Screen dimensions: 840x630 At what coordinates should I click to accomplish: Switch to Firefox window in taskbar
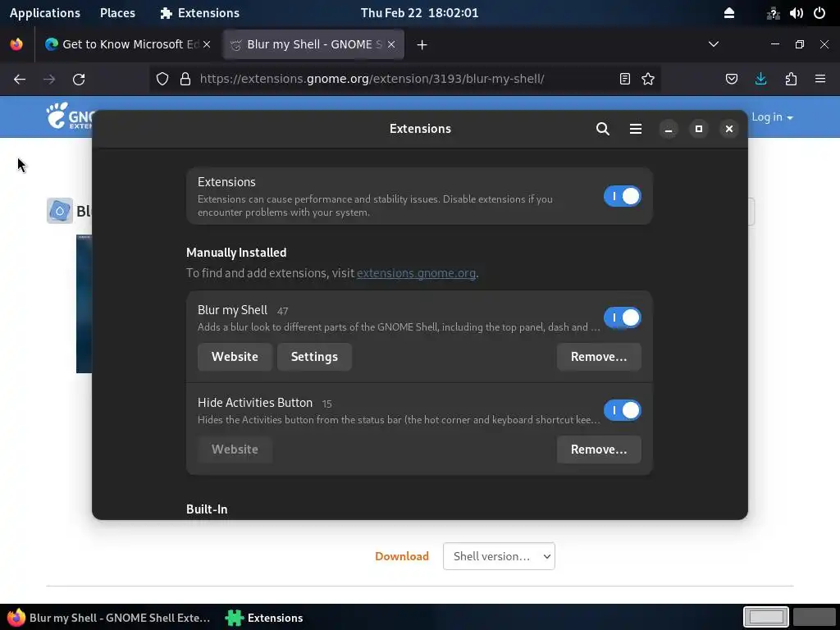point(109,618)
